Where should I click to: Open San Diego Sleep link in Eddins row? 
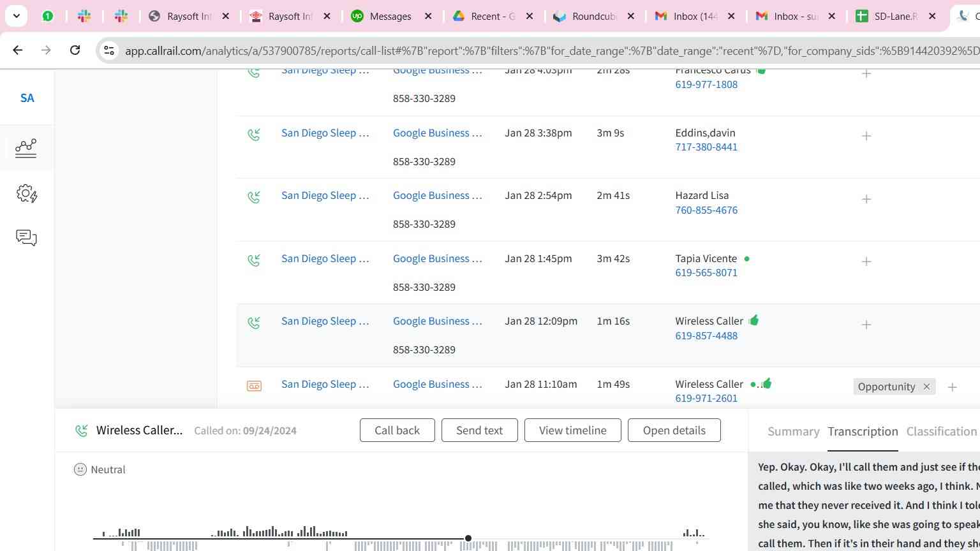click(x=325, y=133)
